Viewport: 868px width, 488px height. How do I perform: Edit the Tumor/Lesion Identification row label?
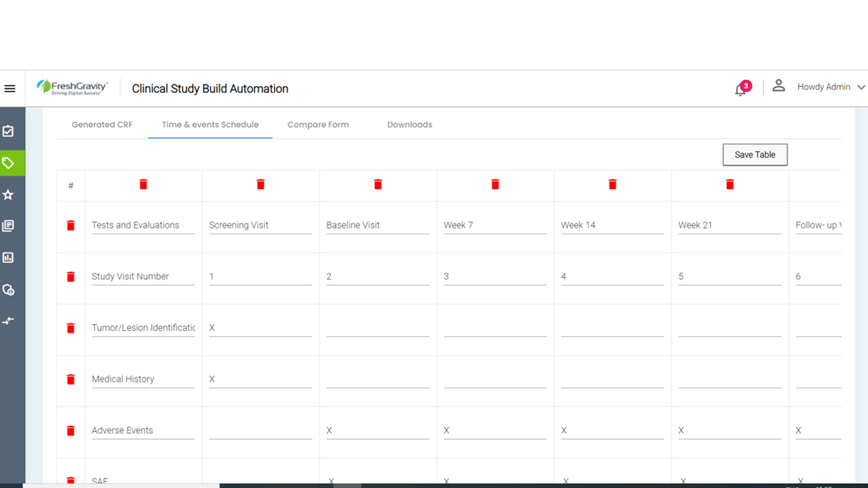click(x=143, y=328)
